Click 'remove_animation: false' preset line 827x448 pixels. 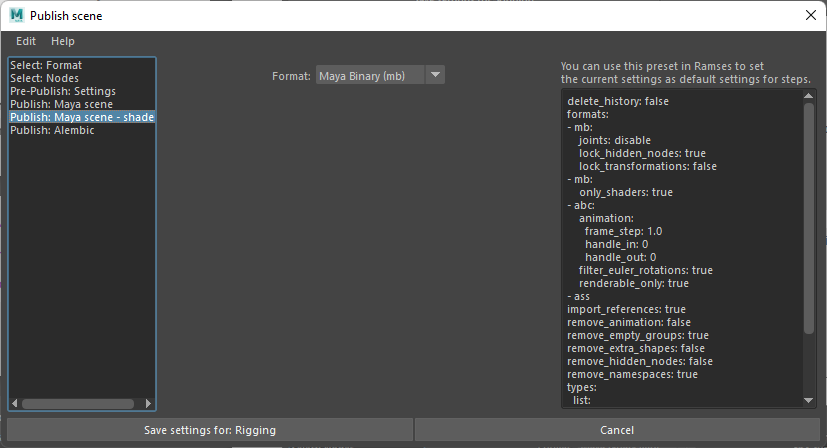[629, 322]
